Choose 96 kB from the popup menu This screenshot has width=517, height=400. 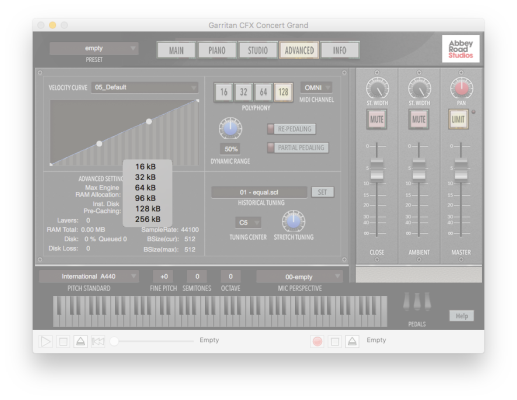tap(147, 198)
